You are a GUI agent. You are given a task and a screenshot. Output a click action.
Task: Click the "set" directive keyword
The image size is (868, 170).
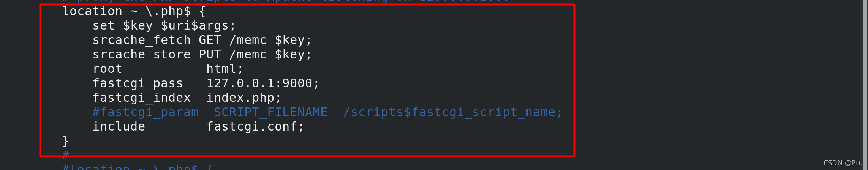coord(104,26)
